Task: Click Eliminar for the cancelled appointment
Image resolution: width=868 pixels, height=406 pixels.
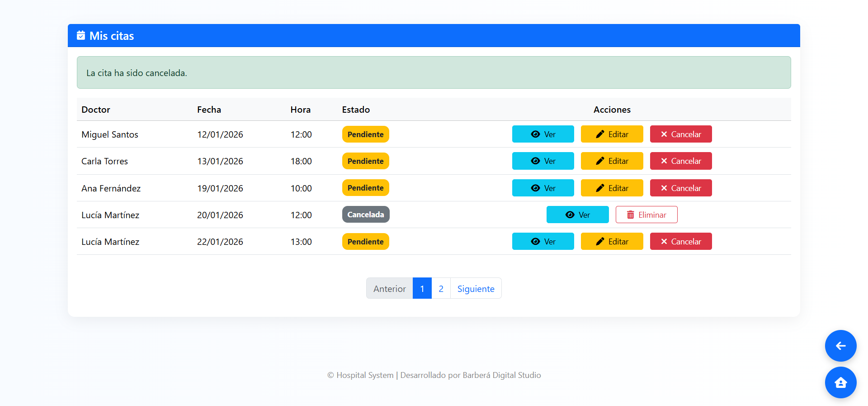Action: point(646,215)
